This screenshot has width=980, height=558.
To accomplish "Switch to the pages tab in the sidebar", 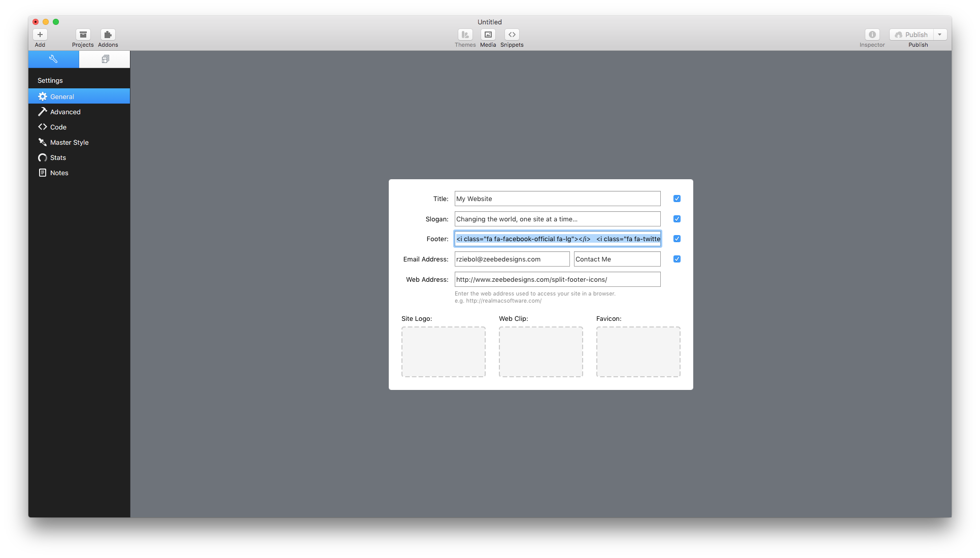I will tap(105, 59).
